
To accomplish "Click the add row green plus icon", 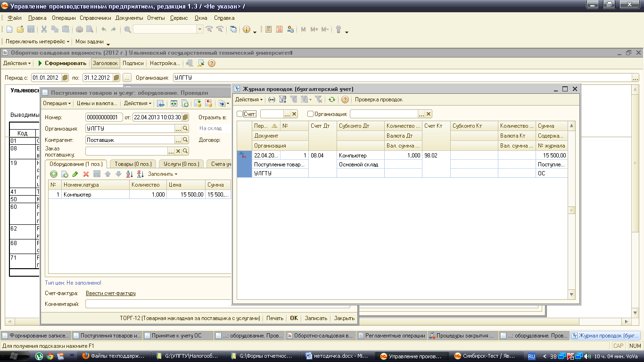I will pos(54,174).
